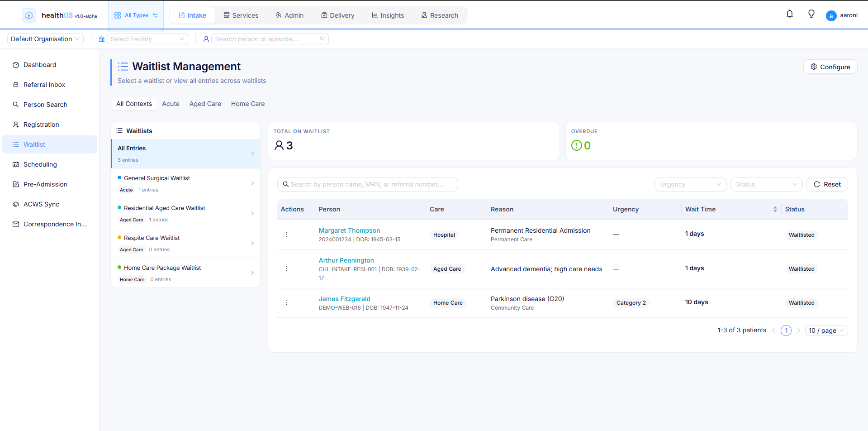868x431 pixels.
Task: Click the Hospital care tag
Action: [444, 235]
